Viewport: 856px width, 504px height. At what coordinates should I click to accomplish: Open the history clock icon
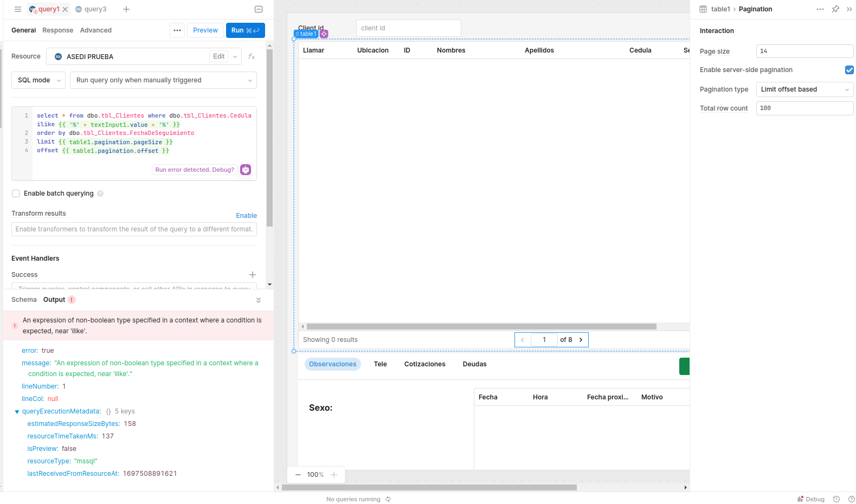[836, 499]
